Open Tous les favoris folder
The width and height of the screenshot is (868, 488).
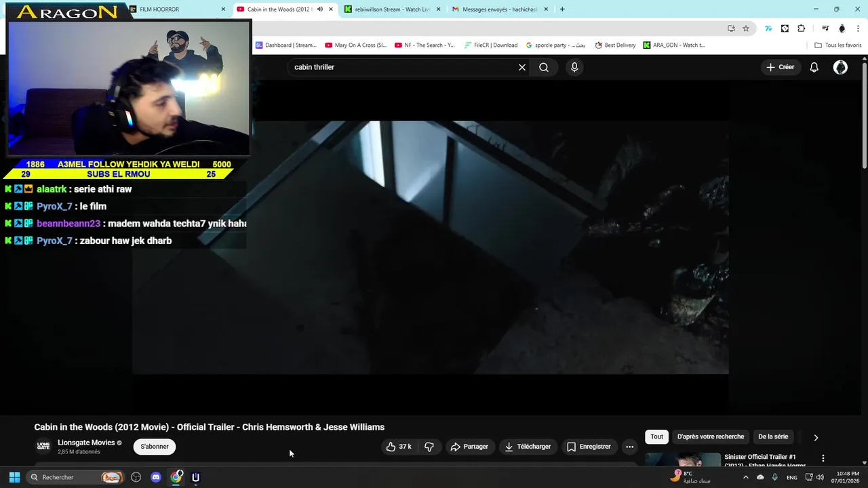[x=837, y=45]
